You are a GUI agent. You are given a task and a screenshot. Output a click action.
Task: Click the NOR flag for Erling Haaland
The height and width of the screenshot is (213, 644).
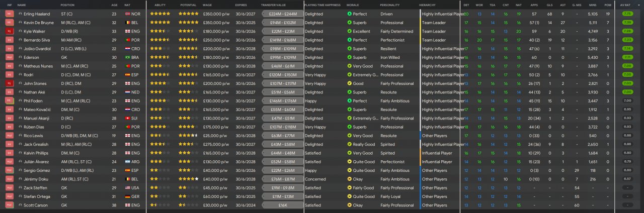(x=127, y=14)
